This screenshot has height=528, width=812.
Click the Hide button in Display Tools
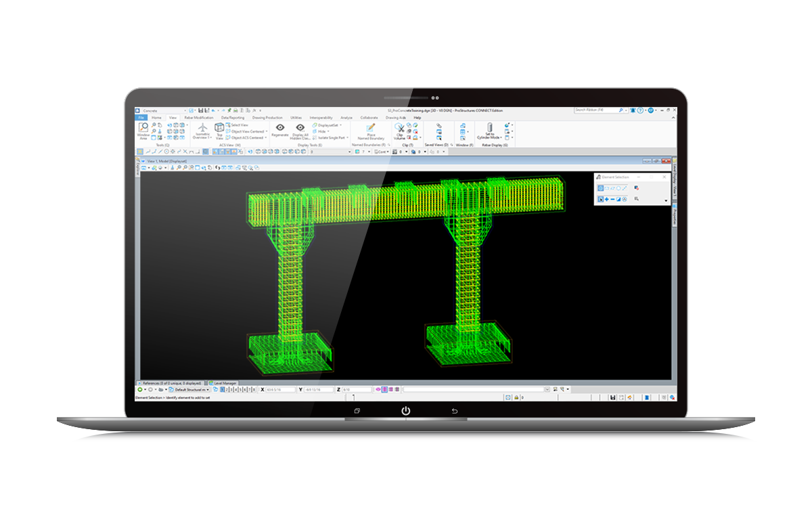coord(317,133)
